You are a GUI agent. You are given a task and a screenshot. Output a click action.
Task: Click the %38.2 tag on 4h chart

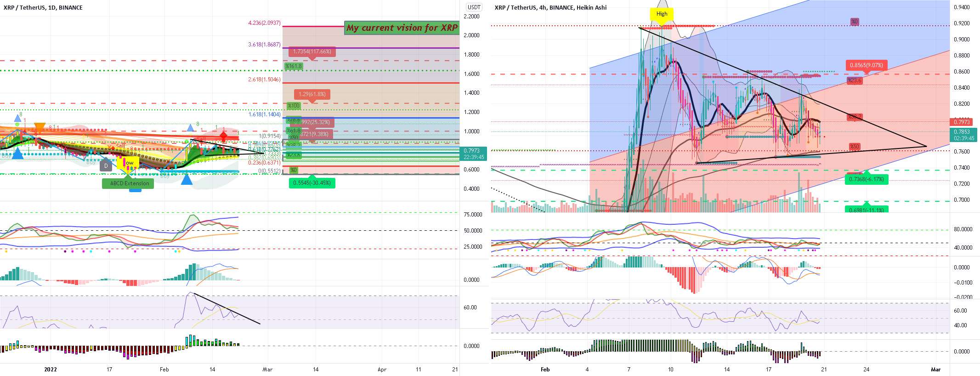855,117
